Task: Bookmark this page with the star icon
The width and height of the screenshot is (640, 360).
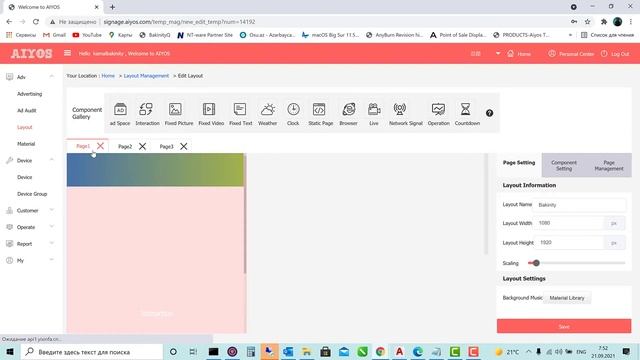Action: (587, 22)
